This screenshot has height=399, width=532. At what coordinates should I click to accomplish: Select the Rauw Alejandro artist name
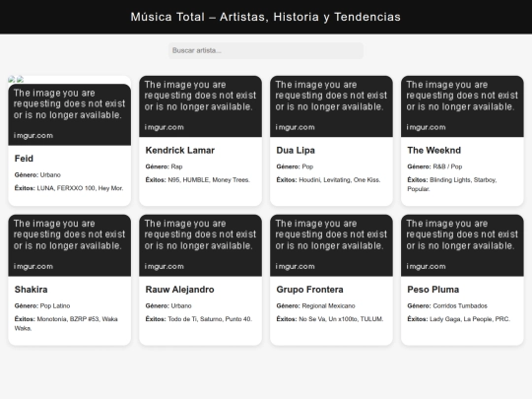180,290
